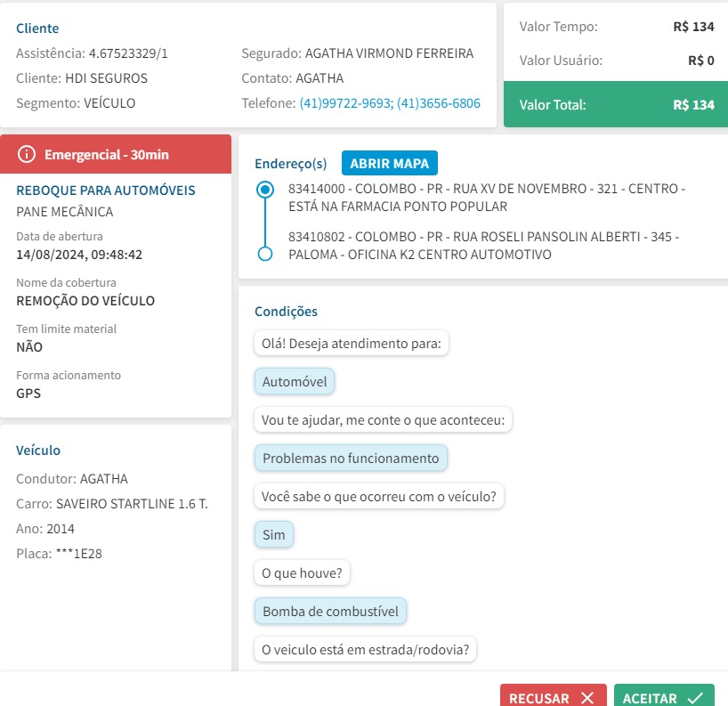Viewport: 728px width, 706px height.
Task: Click the Emergencial alert info icon
Action: [x=27, y=154]
